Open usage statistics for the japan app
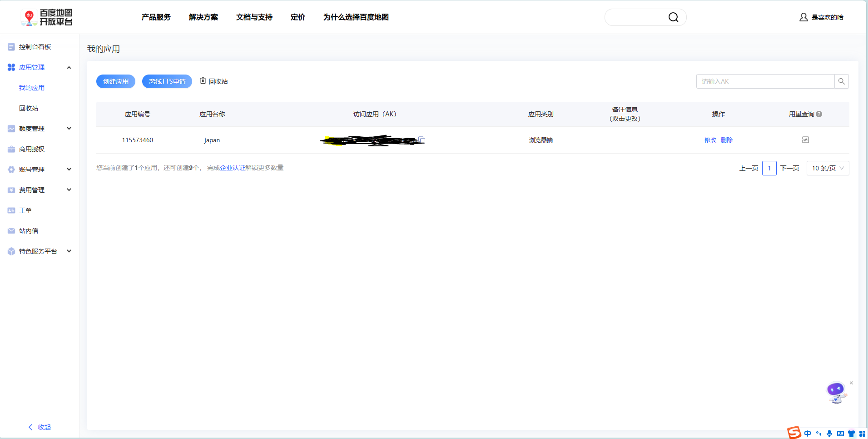This screenshot has height=439, width=868. [805, 140]
